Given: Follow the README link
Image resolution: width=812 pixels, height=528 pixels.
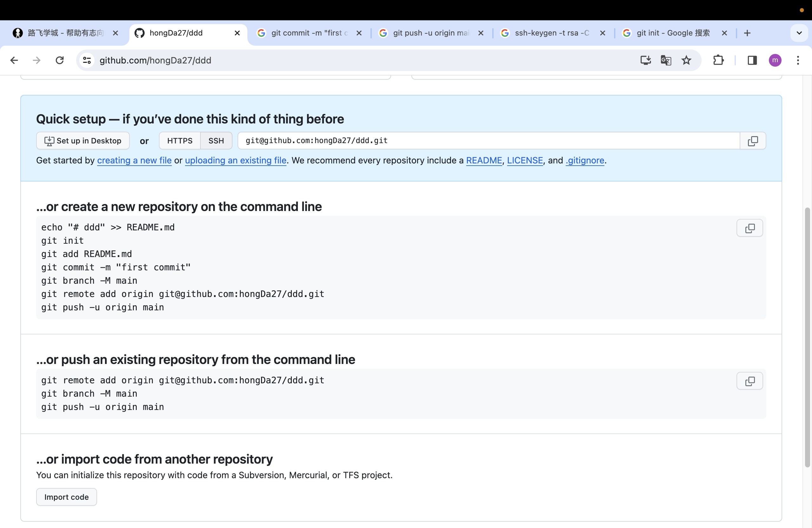Looking at the screenshot, I should (x=484, y=161).
